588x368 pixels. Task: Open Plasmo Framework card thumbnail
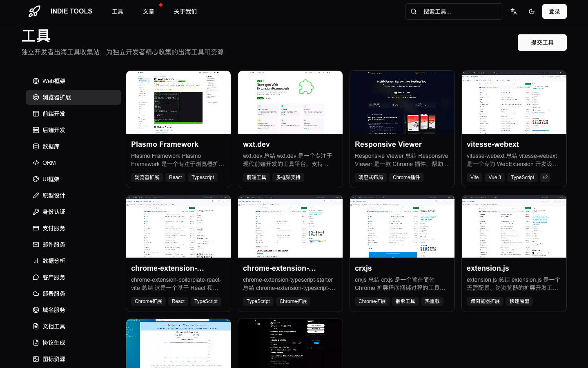178,102
